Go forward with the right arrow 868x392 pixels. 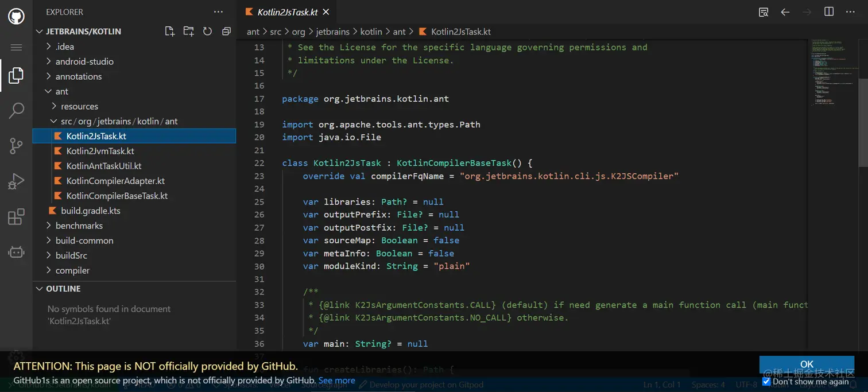coord(807,12)
